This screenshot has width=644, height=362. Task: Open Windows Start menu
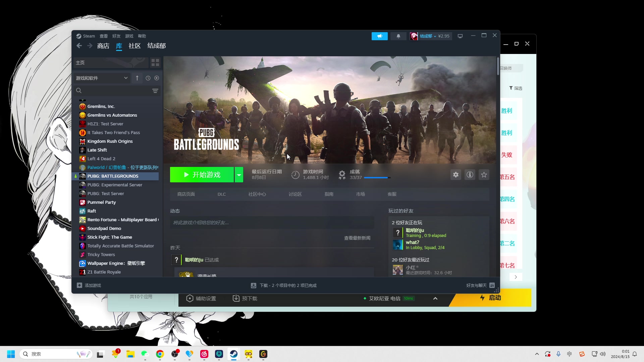click(x=11, y=354)
